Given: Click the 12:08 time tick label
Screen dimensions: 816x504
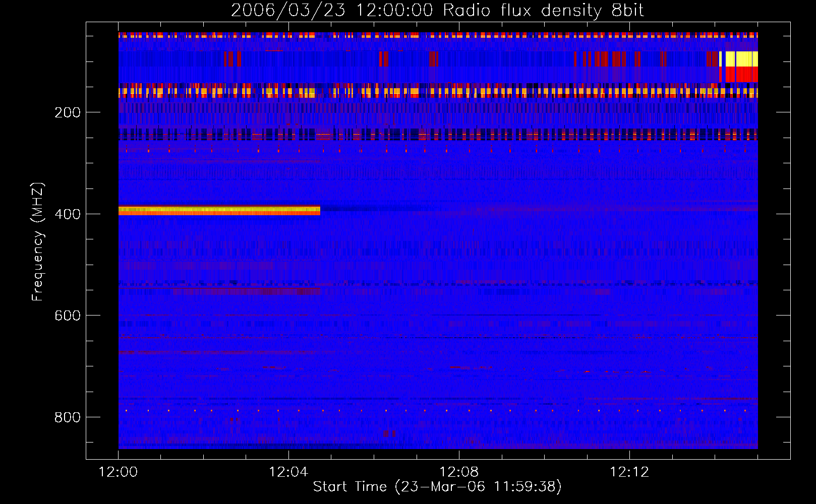Looking at the screenshot, I should click(x=459, y=472).
